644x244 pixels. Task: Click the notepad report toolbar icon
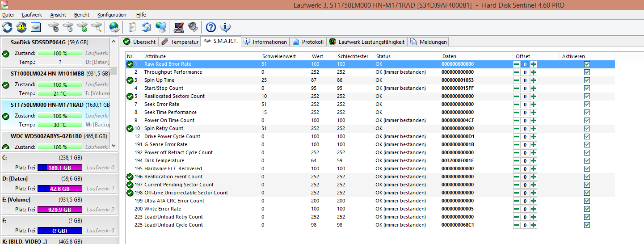[x=132, y=27]
